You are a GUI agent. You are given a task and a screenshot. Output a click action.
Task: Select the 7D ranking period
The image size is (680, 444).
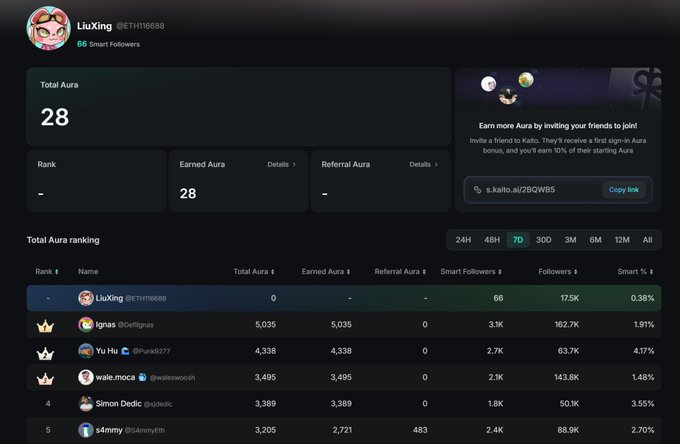518,240
